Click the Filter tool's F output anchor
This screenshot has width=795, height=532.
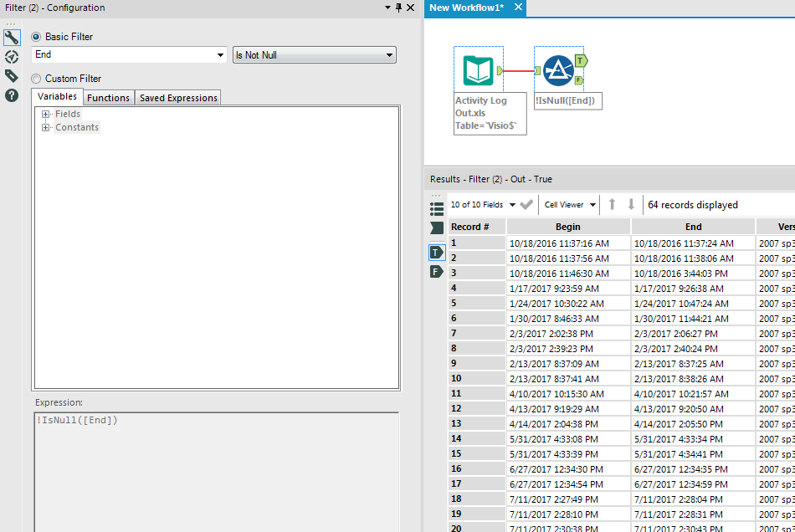[578, 80]
